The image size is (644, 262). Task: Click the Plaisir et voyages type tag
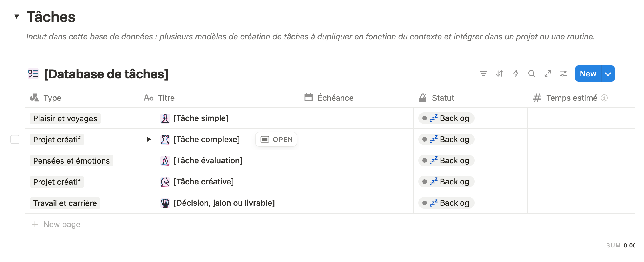click(x=65, y=118)
